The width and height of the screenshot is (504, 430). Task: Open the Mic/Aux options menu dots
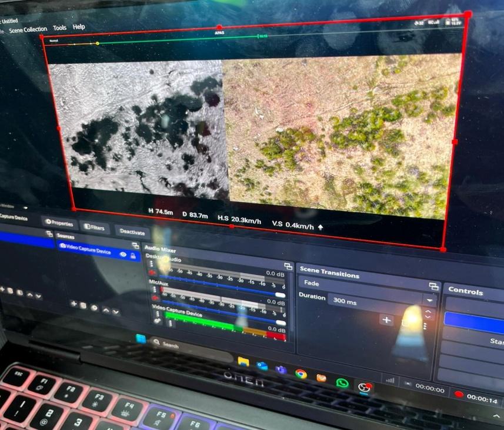[155, 290]
